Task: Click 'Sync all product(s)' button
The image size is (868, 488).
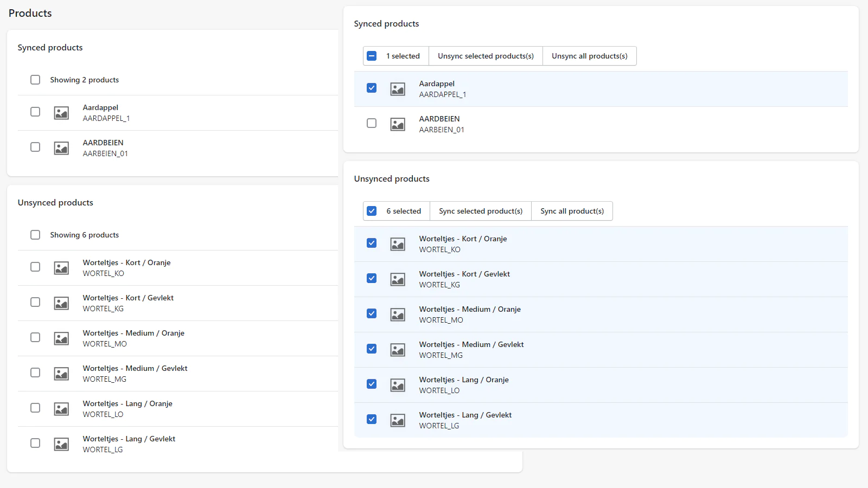Action: coord(572,211)
